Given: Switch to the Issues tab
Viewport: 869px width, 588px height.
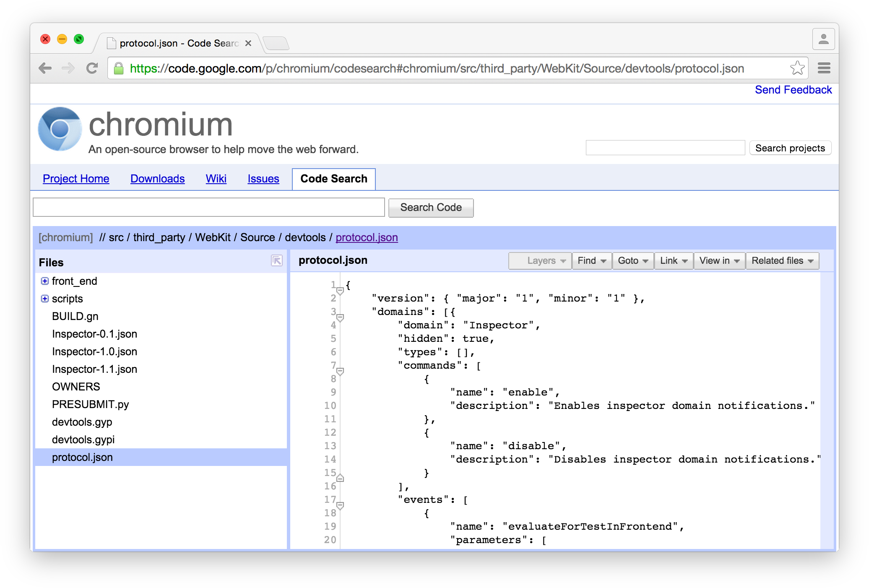Looking at the screenshot, I should 263,179.
